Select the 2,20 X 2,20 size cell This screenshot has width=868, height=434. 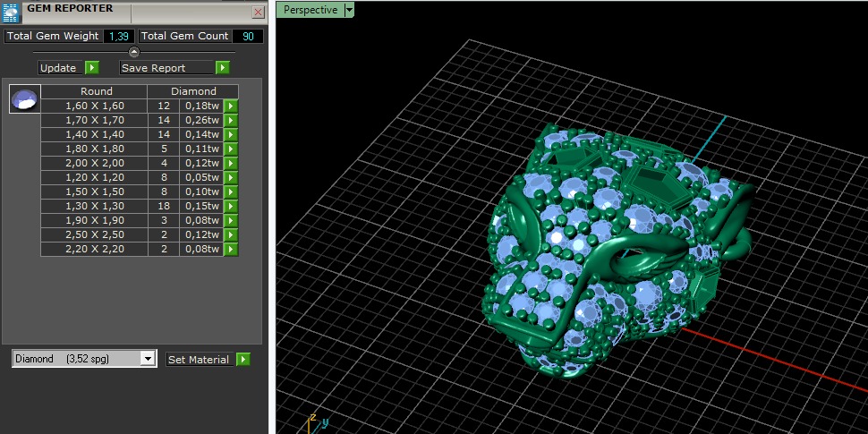(x=95, y=249)
